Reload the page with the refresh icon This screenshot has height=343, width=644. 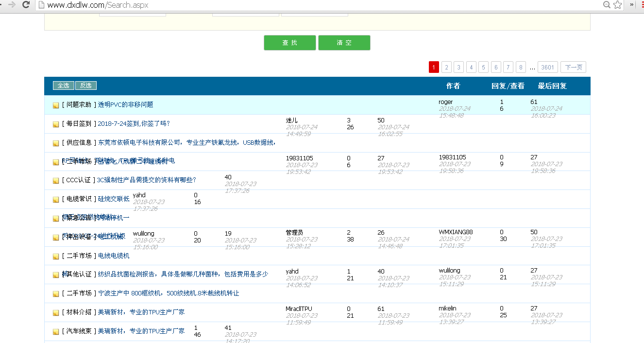(26, 5)
